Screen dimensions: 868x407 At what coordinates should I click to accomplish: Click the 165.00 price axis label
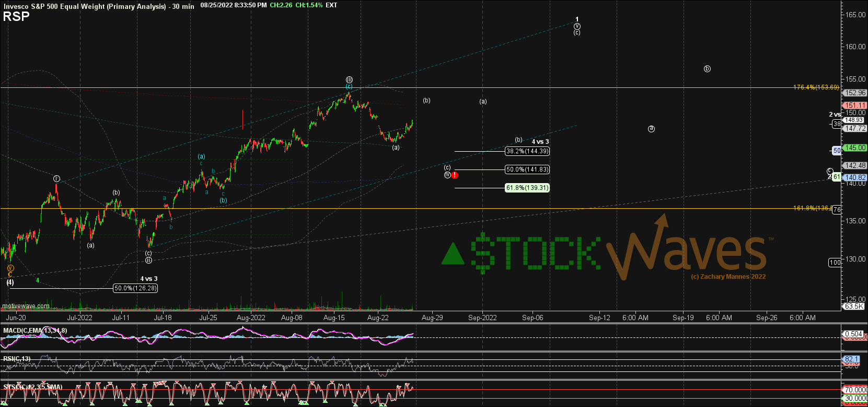[x=856, y=15]
